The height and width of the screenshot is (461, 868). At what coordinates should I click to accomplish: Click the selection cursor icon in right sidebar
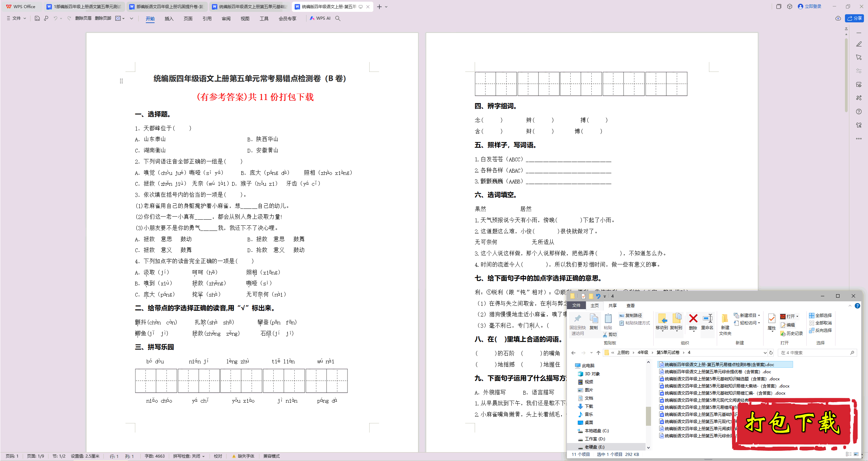pyautogui.click(x=859, y=57)
